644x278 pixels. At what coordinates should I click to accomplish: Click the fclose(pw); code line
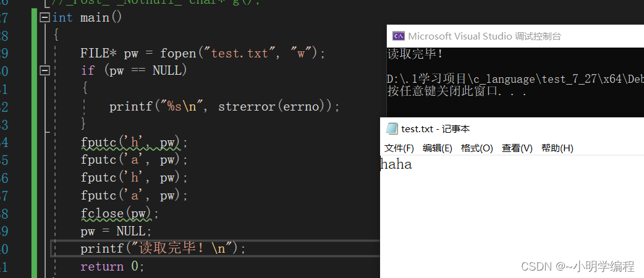[119, 214]
